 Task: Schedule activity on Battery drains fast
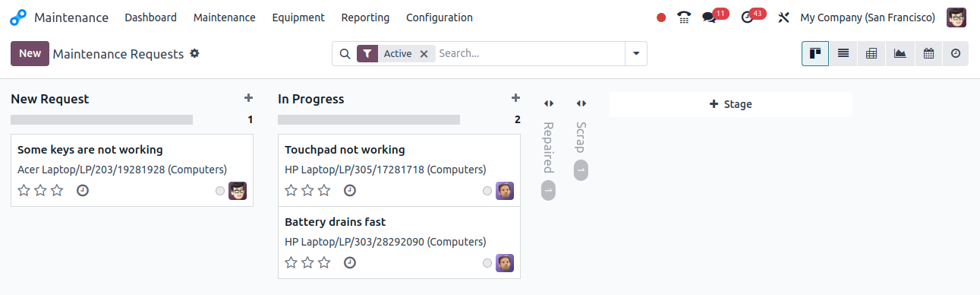pyautogui.click(x=350, y=262)
